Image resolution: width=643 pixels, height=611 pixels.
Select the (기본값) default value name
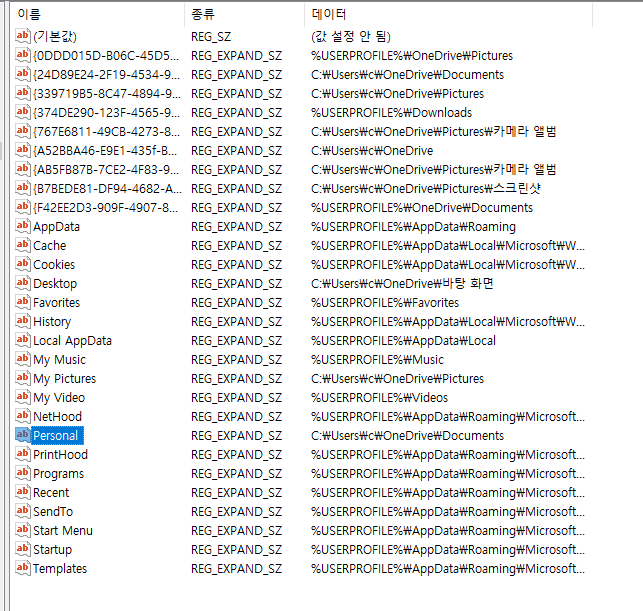point(55,36)
